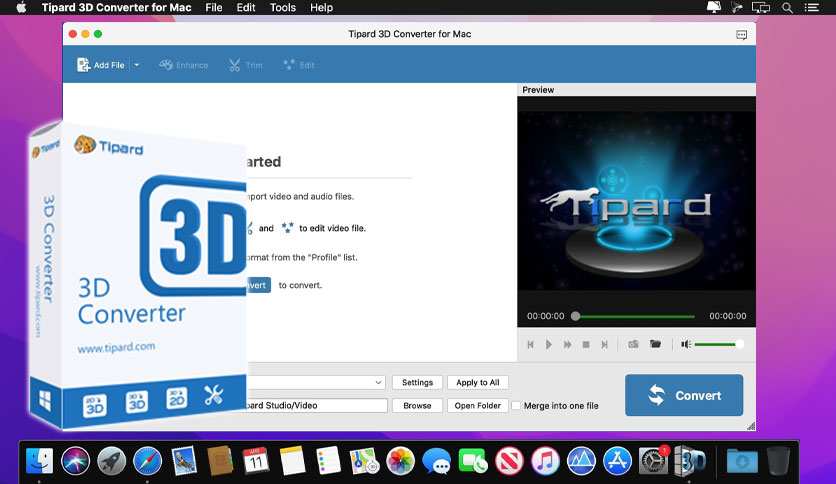Open the Enhance tool
This screenshot has height=484, width=836.
(183, 65)
